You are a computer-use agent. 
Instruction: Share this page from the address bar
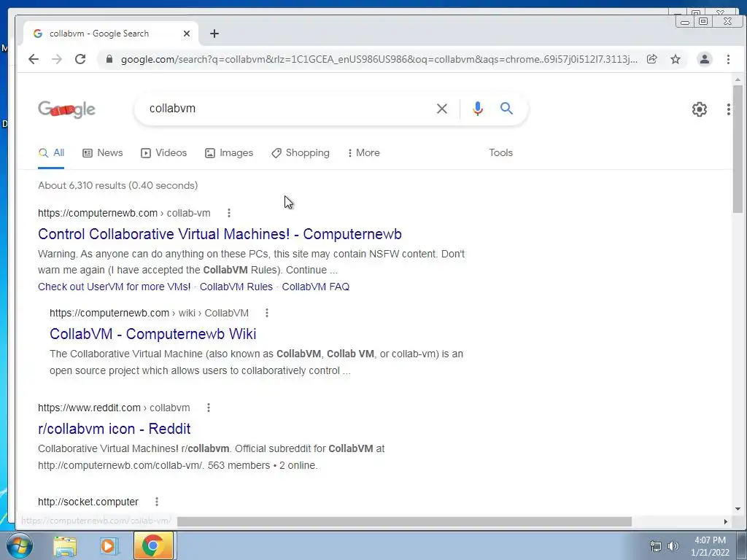click(x=651, y=59)
